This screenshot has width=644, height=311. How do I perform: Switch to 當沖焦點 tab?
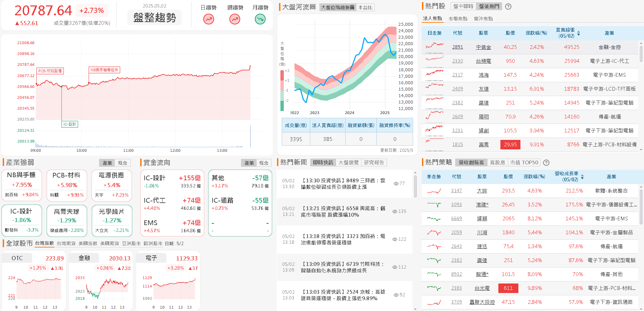coord(483,19)
